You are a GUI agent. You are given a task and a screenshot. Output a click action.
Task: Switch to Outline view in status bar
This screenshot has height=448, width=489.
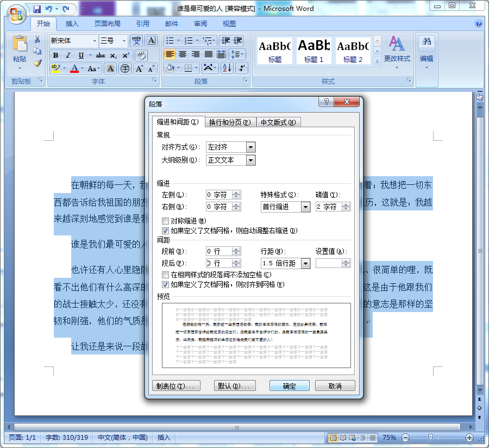point(363,438)
